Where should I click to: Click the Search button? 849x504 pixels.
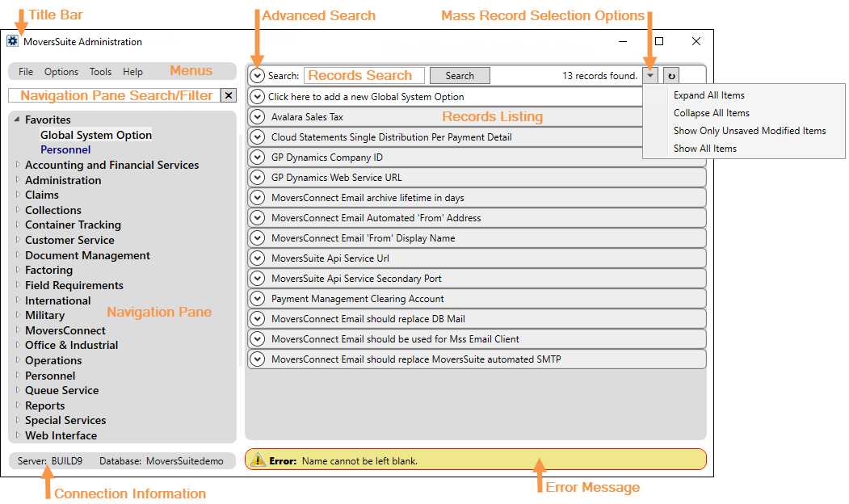460,75
